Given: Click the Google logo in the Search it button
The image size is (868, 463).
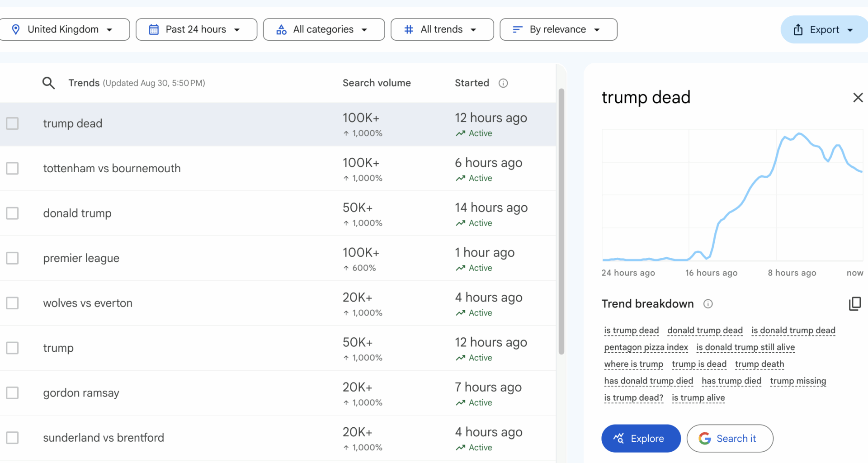Looking at the screenshot, I should pyautogui.click(x=705, y=438).
